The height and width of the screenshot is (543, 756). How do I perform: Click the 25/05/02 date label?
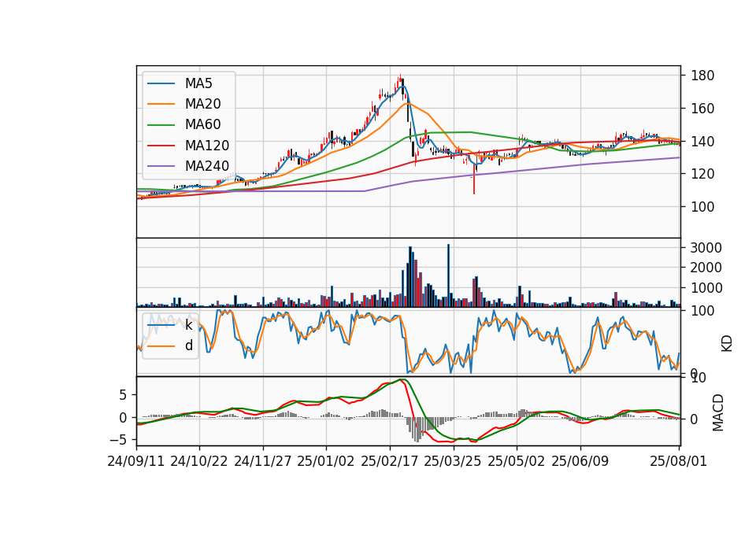[x=517, y=461]
